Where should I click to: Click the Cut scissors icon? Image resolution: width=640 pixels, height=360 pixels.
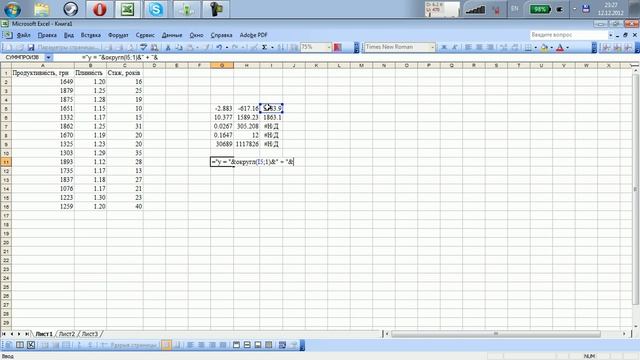(168, 48)
